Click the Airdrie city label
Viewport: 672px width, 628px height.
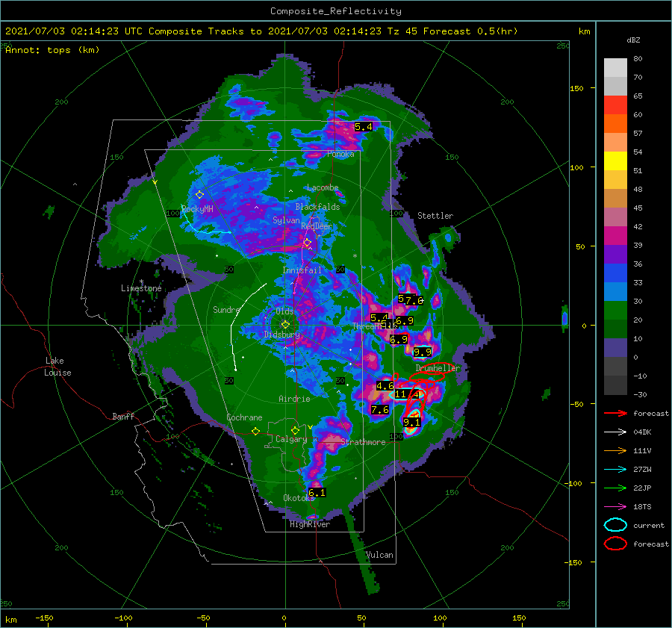coord(294,399)
